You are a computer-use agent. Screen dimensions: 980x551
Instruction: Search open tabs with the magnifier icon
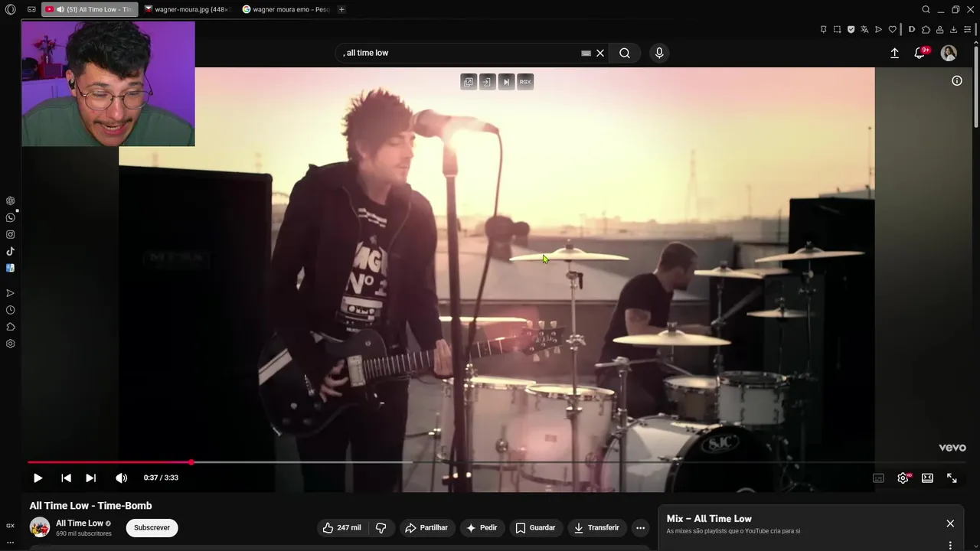[926, 9]
